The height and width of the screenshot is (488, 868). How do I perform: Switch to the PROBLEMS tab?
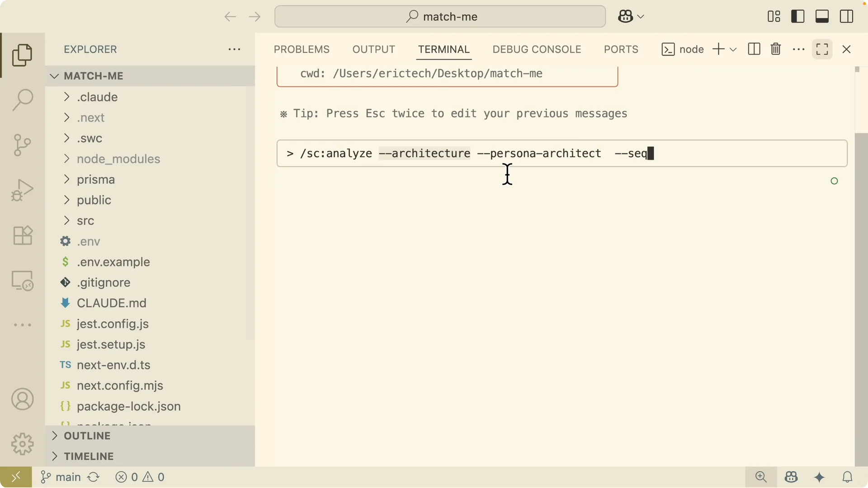click(x=302, y=49)
